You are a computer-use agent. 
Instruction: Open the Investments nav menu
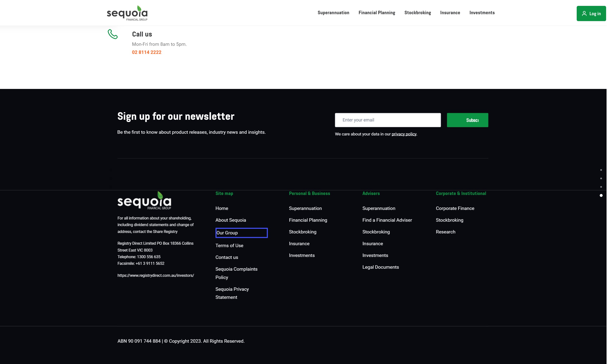[x=482, y=13]
